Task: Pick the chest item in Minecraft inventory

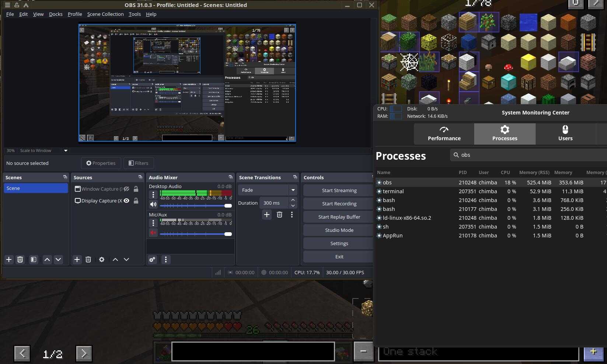Action: [489, 82]
